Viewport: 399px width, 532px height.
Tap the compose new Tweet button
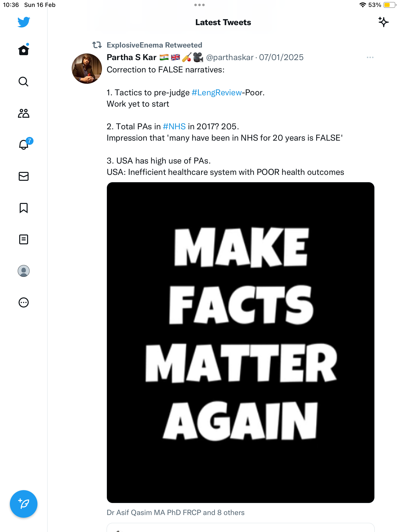(24, 504)
